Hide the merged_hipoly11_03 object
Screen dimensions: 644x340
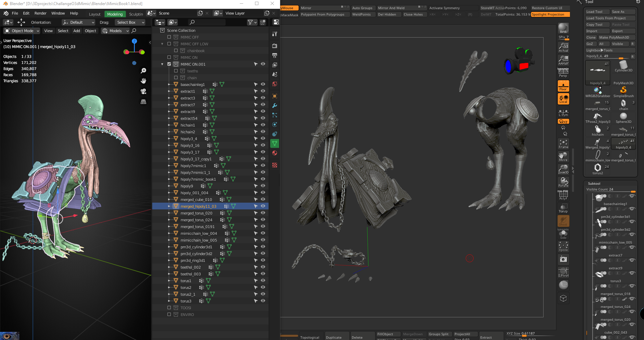tap(263, 206)
